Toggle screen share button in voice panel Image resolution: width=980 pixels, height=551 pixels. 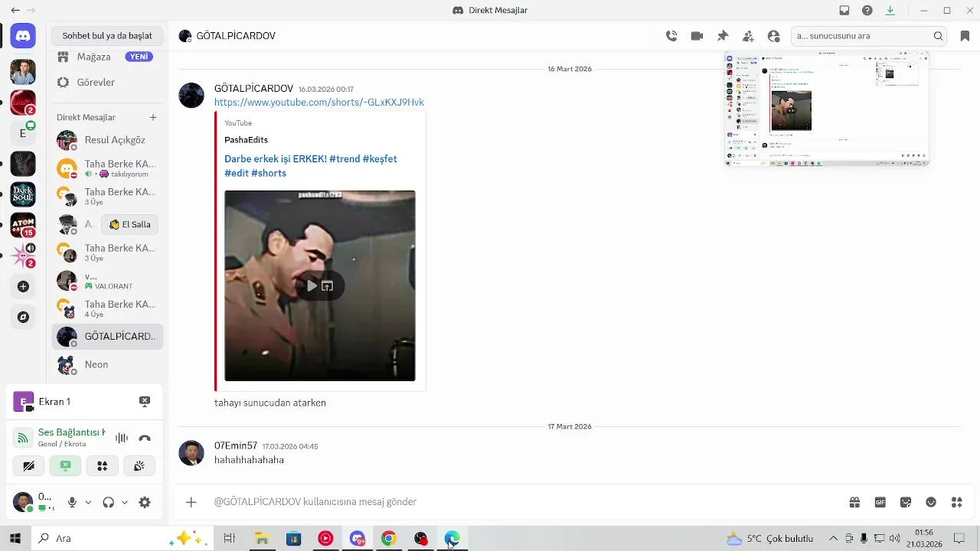point(65,465)
